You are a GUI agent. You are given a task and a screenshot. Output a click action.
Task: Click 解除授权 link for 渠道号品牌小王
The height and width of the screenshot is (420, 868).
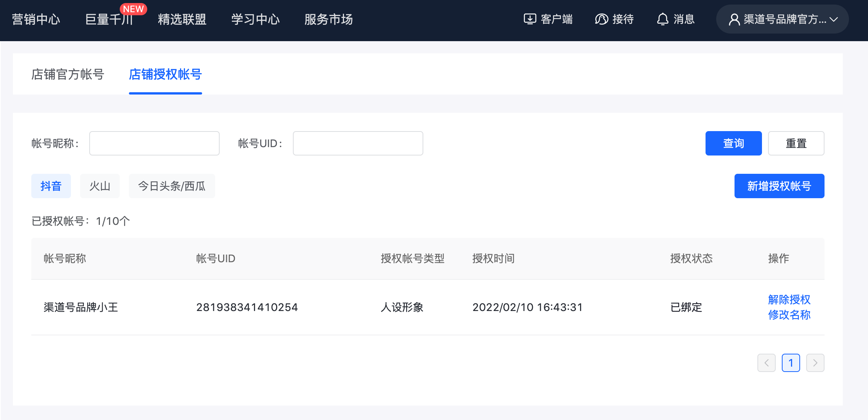(x=789, y=300)
